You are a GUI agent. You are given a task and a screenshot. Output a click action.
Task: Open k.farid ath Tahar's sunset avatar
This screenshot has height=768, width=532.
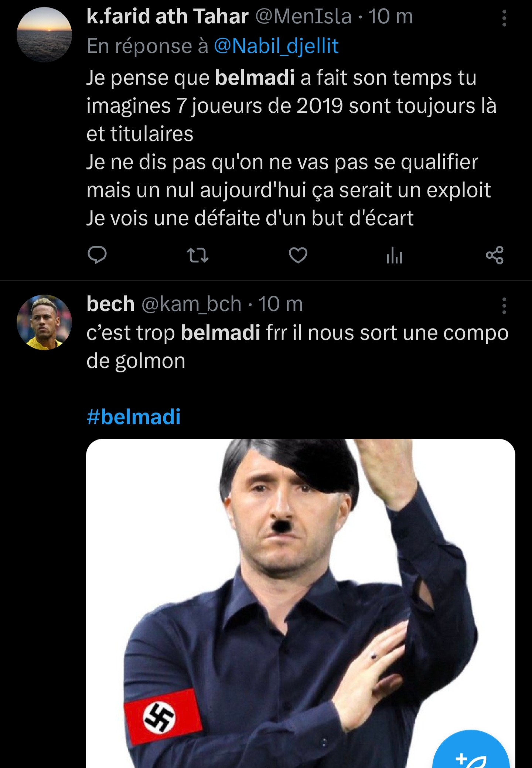[44, 35]
